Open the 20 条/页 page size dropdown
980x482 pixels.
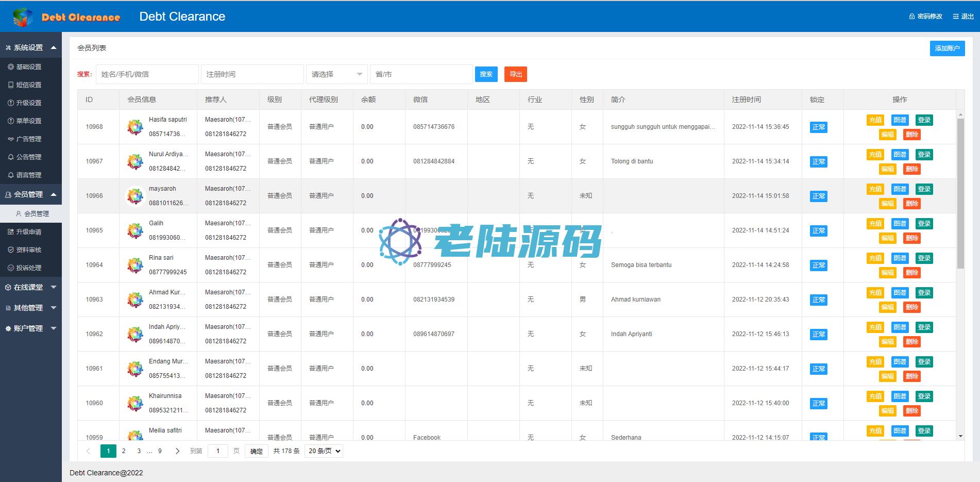(x=324, y=451)
